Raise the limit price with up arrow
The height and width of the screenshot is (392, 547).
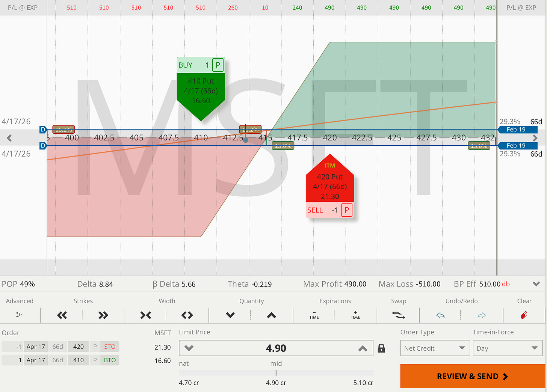(x=363, y=348)
